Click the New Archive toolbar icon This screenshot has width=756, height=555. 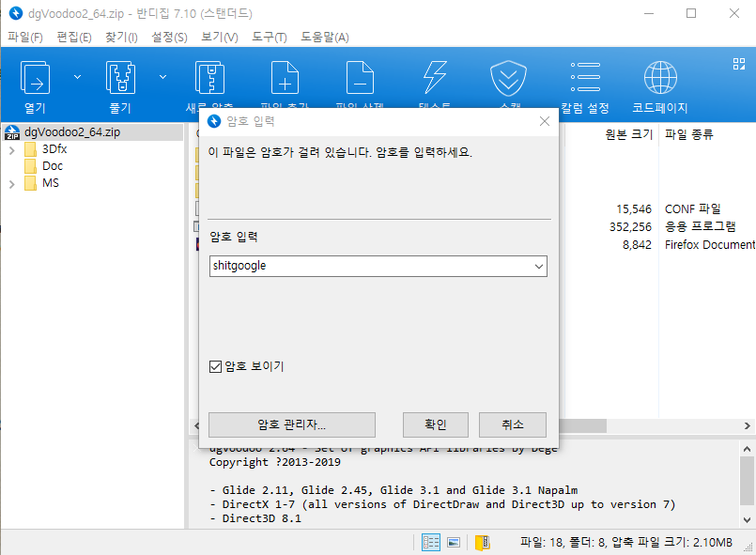tap(209, 78)
